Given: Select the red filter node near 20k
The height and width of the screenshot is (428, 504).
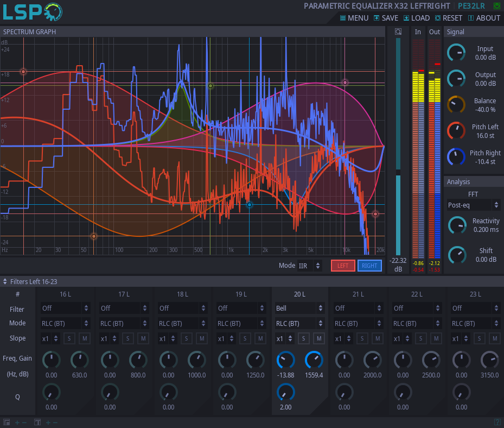Looking at the screenshot, I should pos(375,214).
